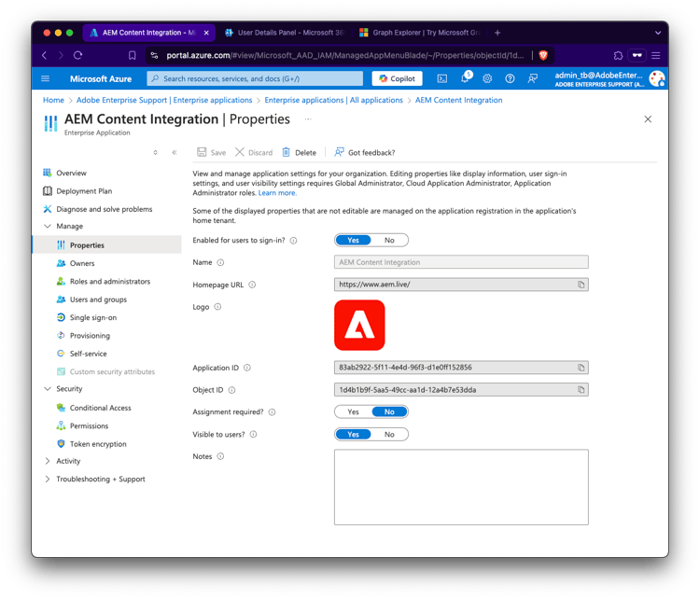This screenshot has width=700, height=599.
Task: Show info tooltip next to Object ID
Action: pyautogui.click(x=231, y=390)
